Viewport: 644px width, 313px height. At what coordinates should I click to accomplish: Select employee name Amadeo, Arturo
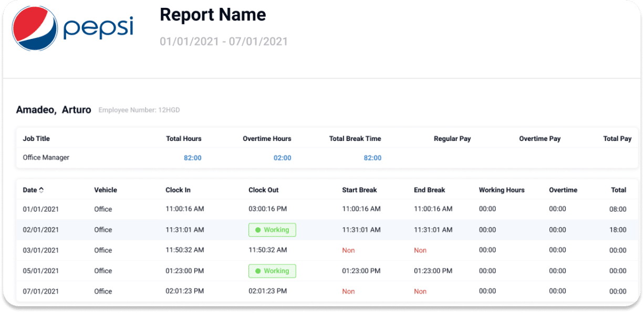point(54,110)
